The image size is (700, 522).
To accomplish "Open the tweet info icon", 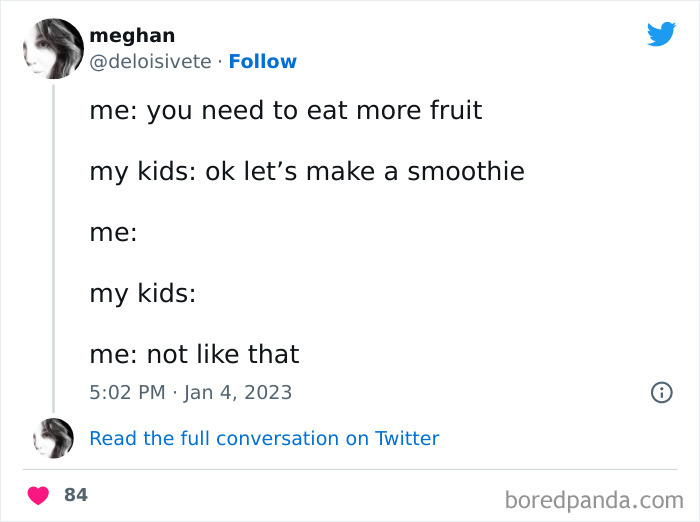I will click(x=661, y=393).
